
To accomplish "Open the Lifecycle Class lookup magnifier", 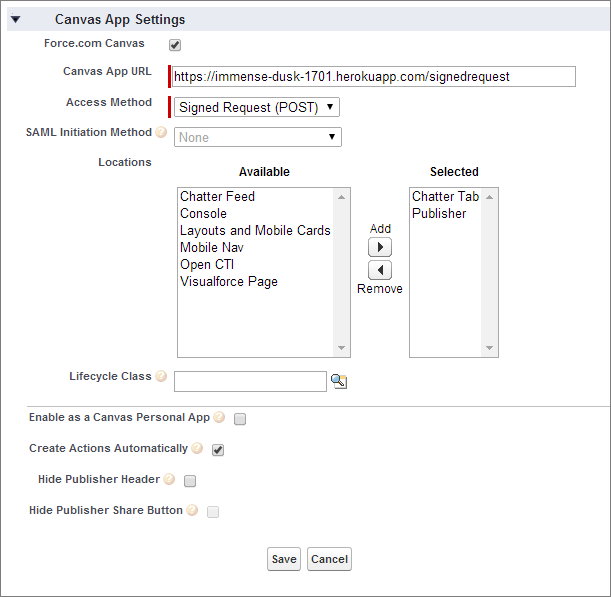I will click(x=339, y=381).
